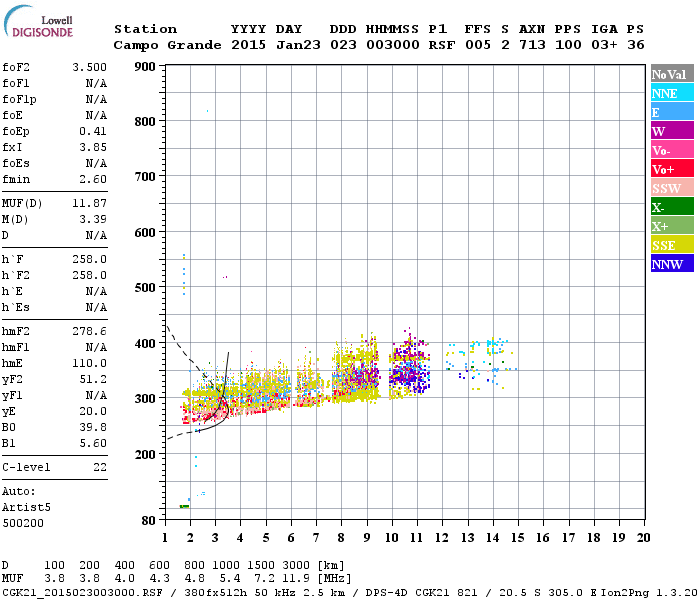The height and width of the screenshot is (600, 700).
Task: Click the green echo points near 100 km
Action: [x=184, y=506]
